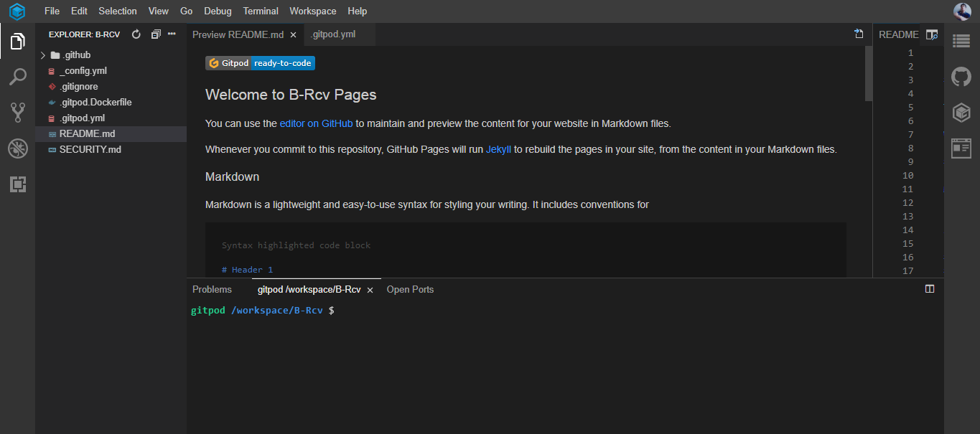Follow the Jekyll link

click(498, 150)
